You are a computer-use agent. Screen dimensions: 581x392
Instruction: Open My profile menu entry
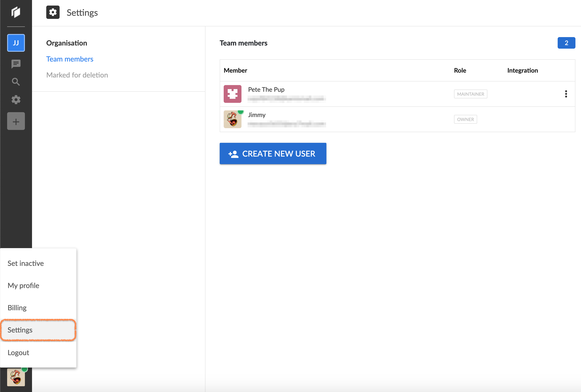(x=23, y=285)
